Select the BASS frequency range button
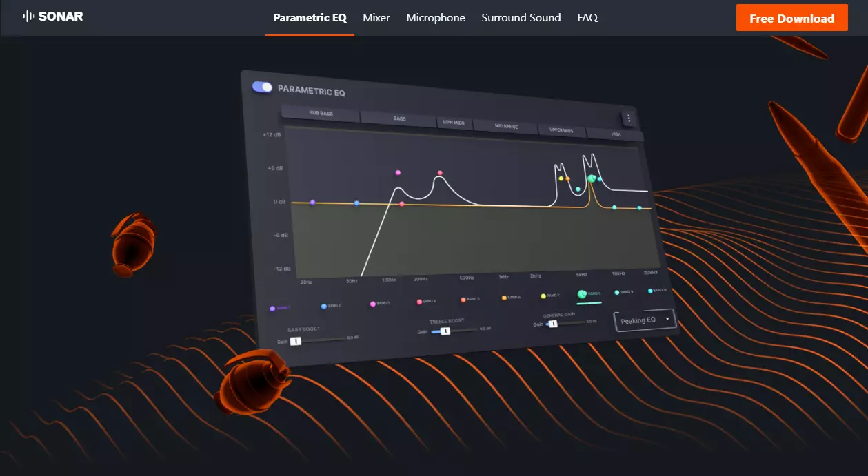868x476 pixels. click(x=399, y=118)
